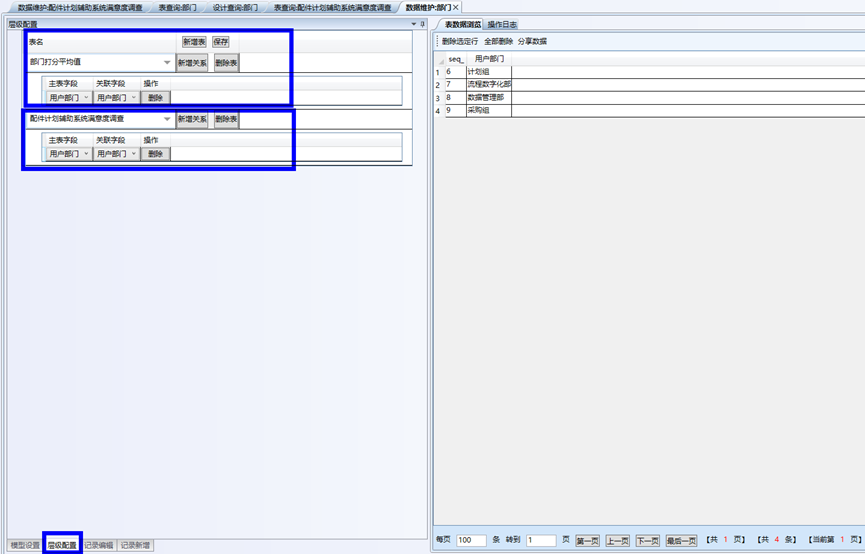The width and height of the screenshot is (865, 554).
Task: Open the 模型设置 bottom tab
Action: click(x=25, y=545)
